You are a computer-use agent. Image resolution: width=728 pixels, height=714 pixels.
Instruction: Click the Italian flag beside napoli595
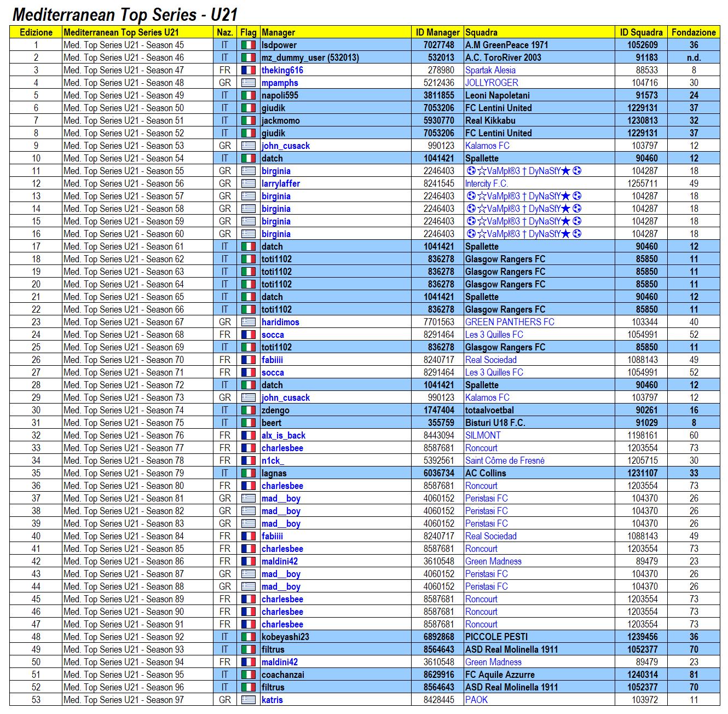point(249,95)
